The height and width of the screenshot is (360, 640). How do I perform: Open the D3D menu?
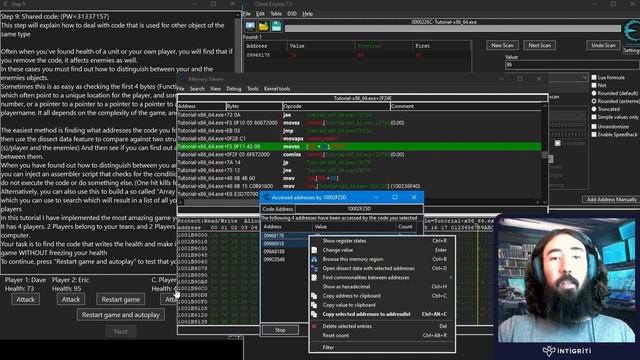click(x=292, y=13)
